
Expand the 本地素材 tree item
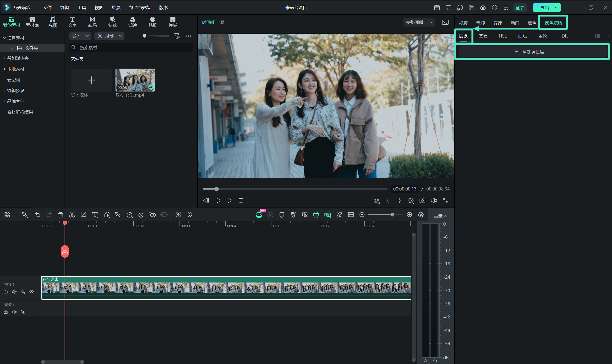[x=4, y=69]
